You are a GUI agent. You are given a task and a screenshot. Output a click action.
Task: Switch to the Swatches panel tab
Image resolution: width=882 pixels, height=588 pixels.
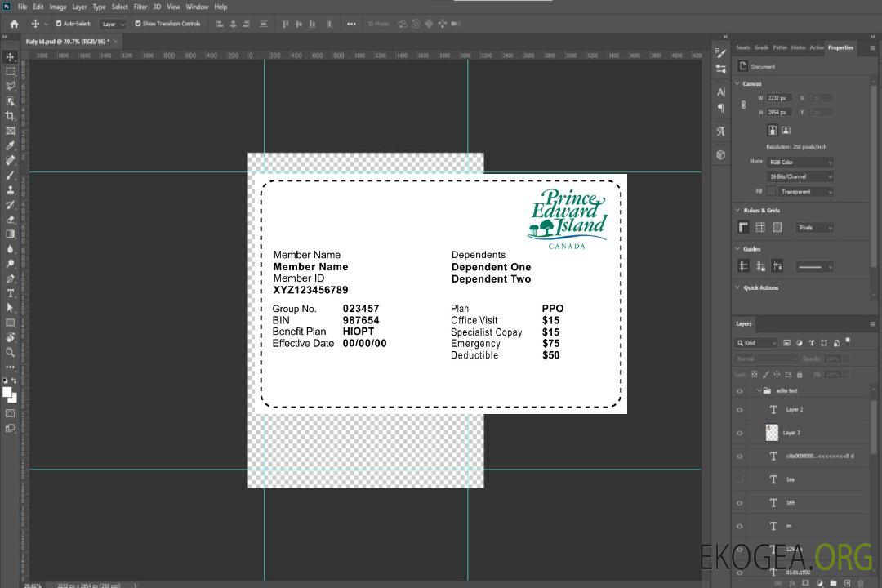point(742,47)
